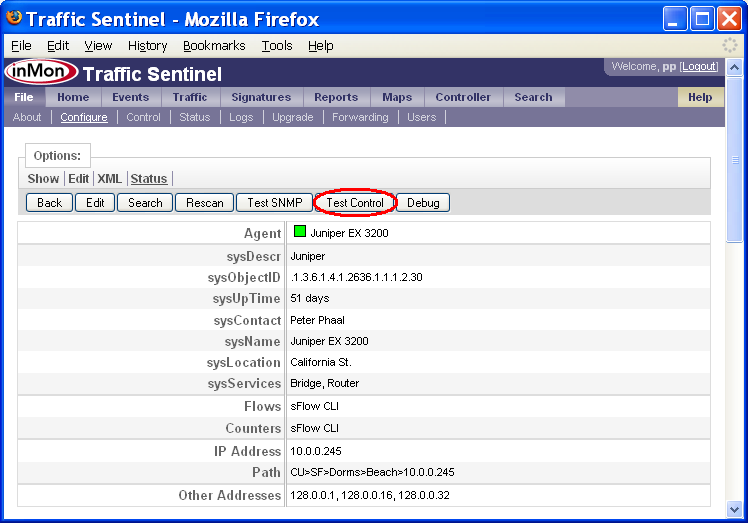Open the Logs submenu link
Screen dimensions: 748x523
point(241,117)
